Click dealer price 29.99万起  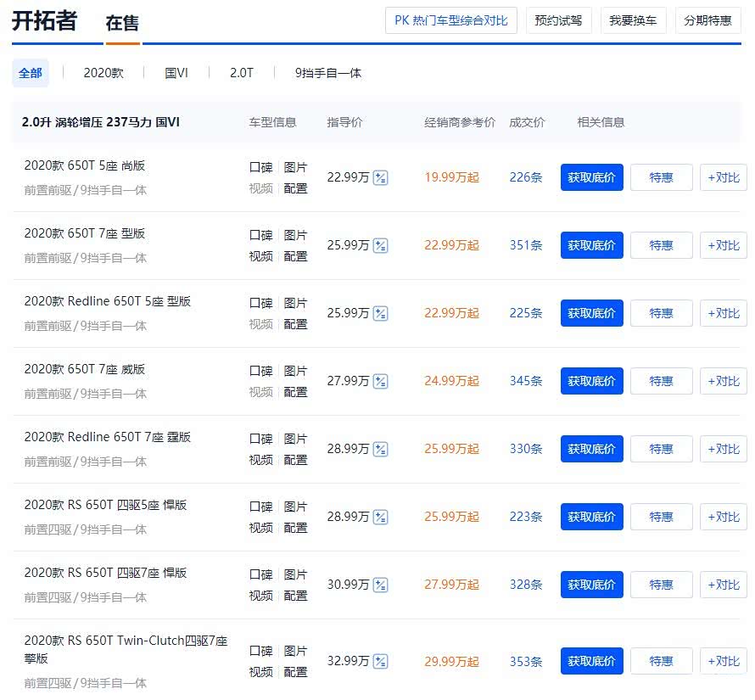click(x=451, y=662)
